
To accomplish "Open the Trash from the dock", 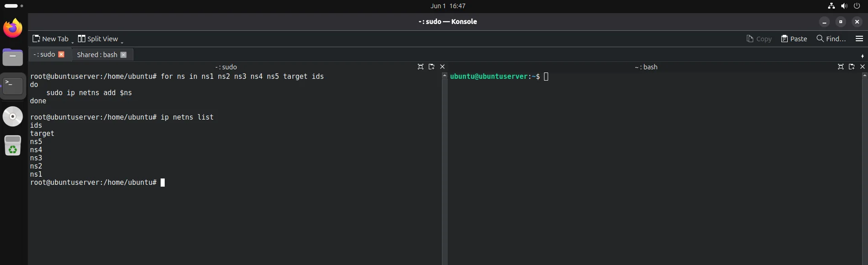I will point(13,145).
